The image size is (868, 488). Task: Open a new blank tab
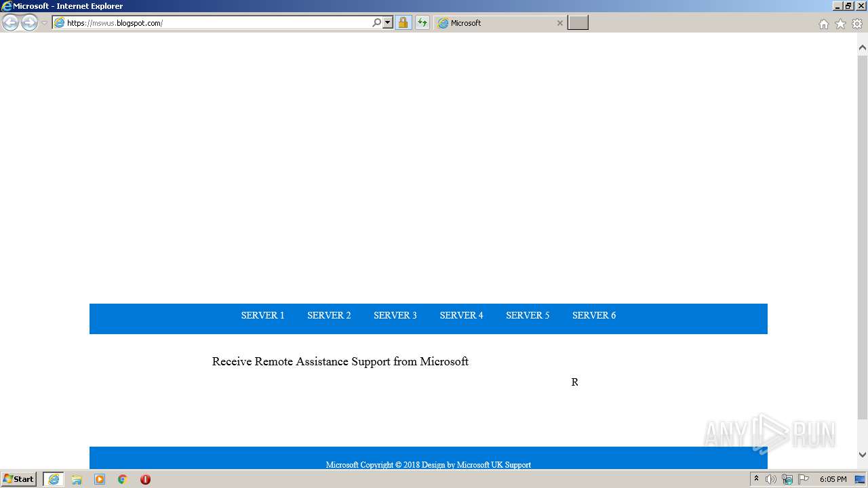[578, 23]
